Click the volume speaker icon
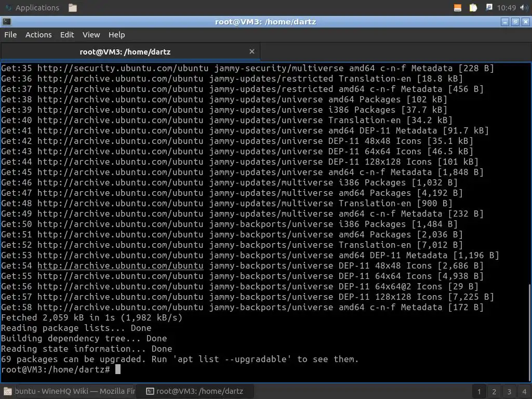The height and width of the screenshot is (399, 532). (524, 8)
